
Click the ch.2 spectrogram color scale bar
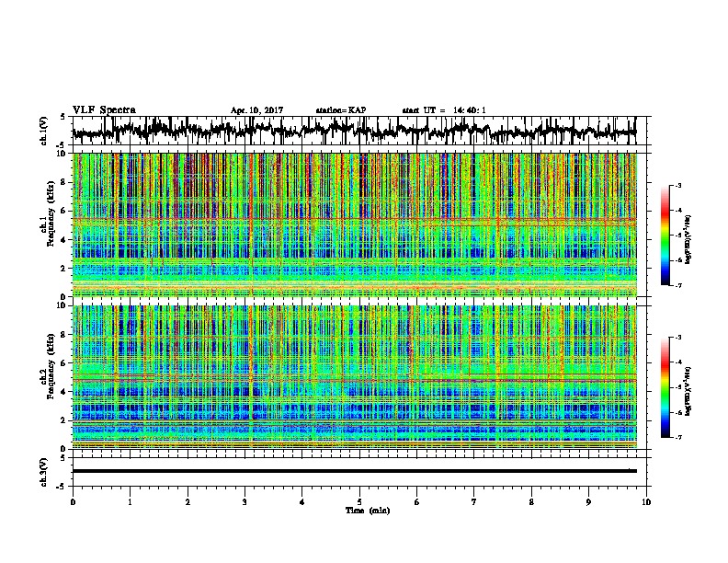point(665,387)
